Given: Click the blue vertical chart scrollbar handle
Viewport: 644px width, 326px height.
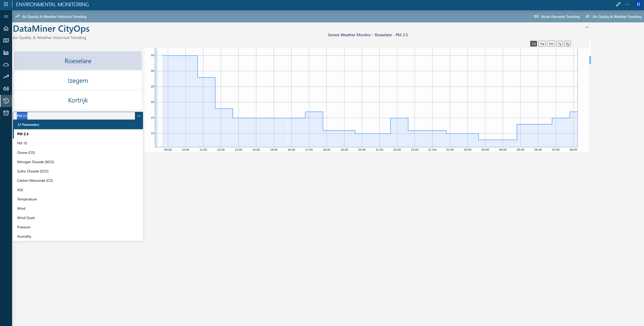Looking at the screenshot, I should tap(590, 60).
